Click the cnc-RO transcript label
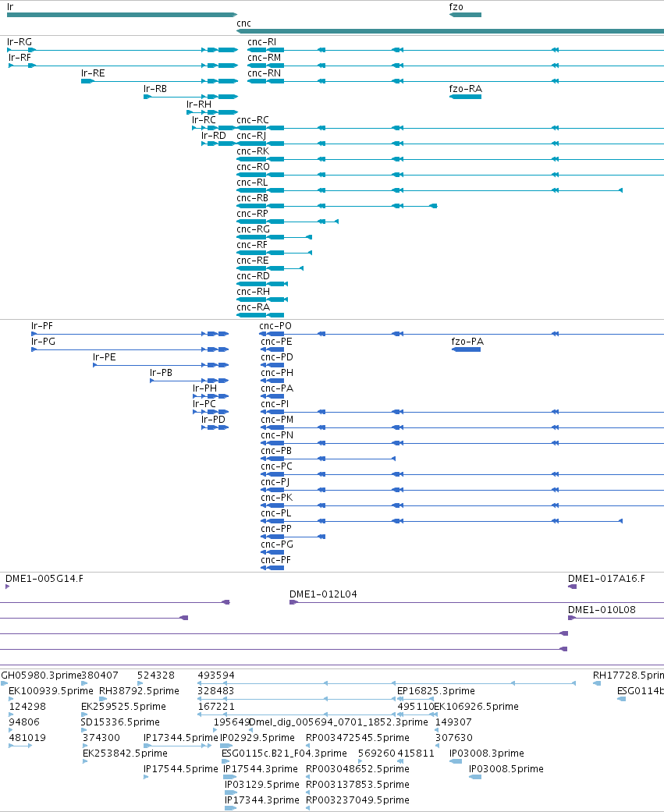The width and height of the screenshot is (664, 812). 254,166
